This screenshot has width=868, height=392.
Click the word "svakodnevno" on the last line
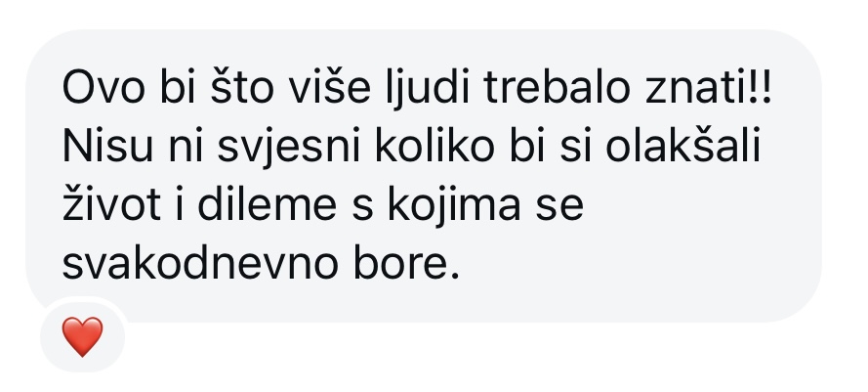(200, 263)
